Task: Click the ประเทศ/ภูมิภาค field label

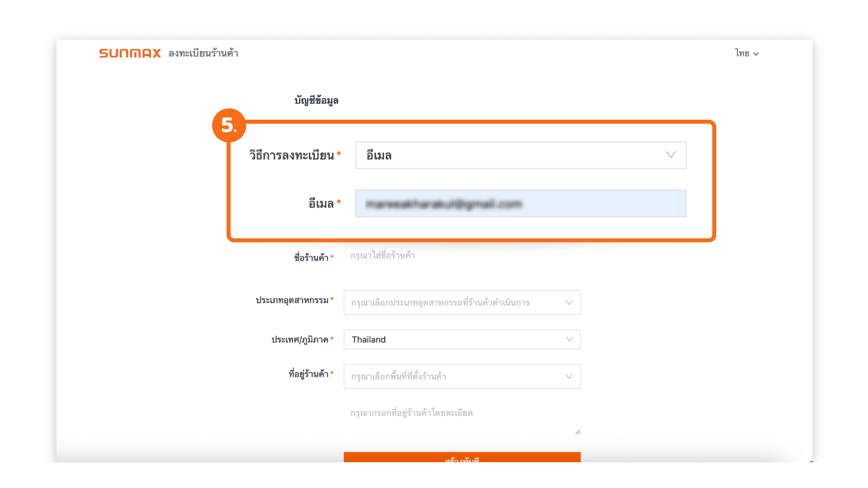Action: coord(300,339)
